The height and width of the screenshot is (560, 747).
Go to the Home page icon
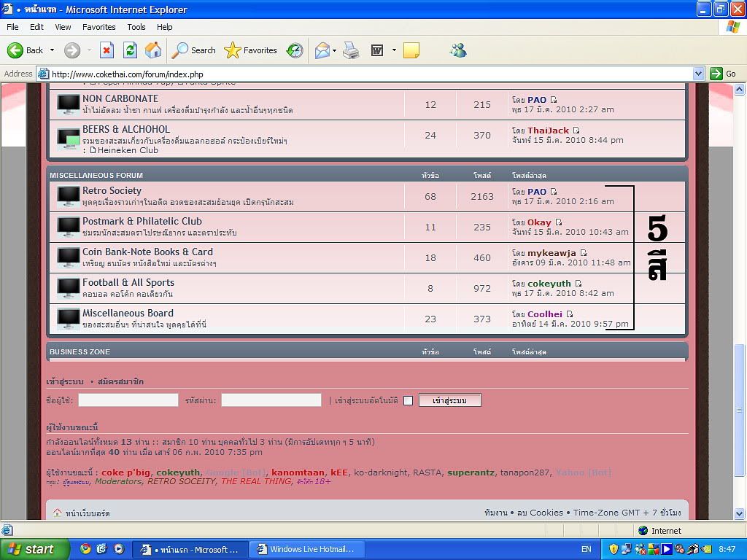(153, 50)
